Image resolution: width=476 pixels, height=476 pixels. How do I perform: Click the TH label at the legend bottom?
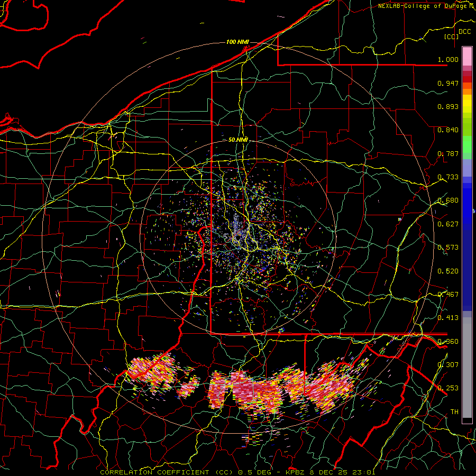point(454,412)
